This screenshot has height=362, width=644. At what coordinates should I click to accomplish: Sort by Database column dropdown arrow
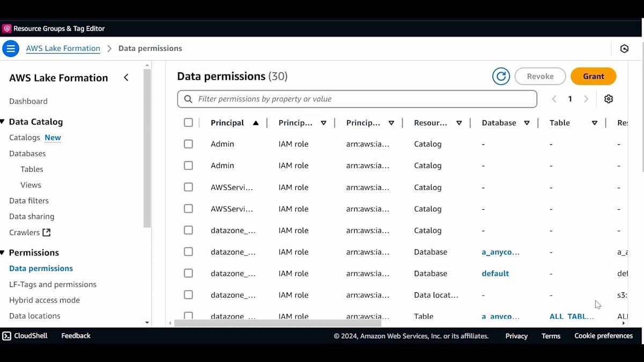526,123
